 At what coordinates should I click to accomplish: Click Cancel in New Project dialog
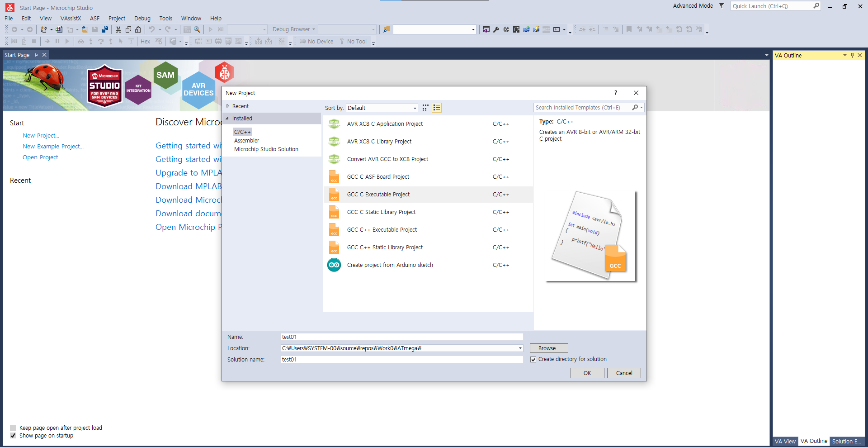click(x=624, y=373)
